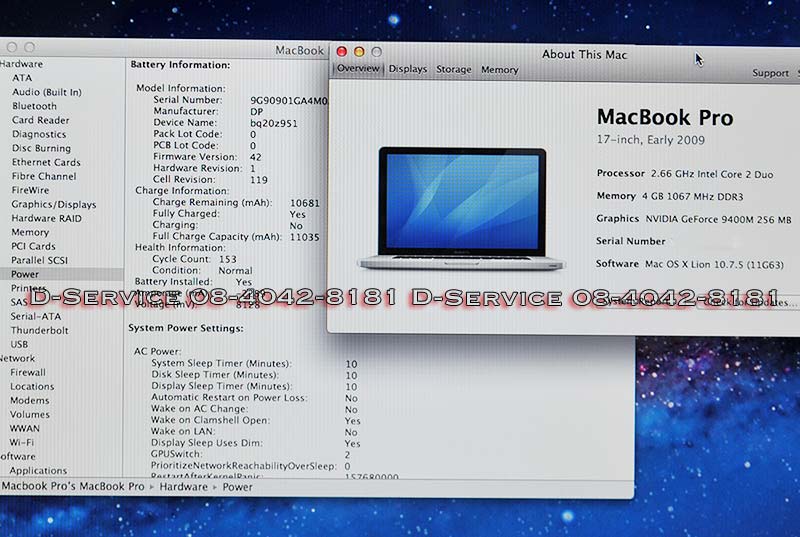
Task: Click Hardware in the bottom path bar
Action: pyautogui.click(x=182, y=487)
